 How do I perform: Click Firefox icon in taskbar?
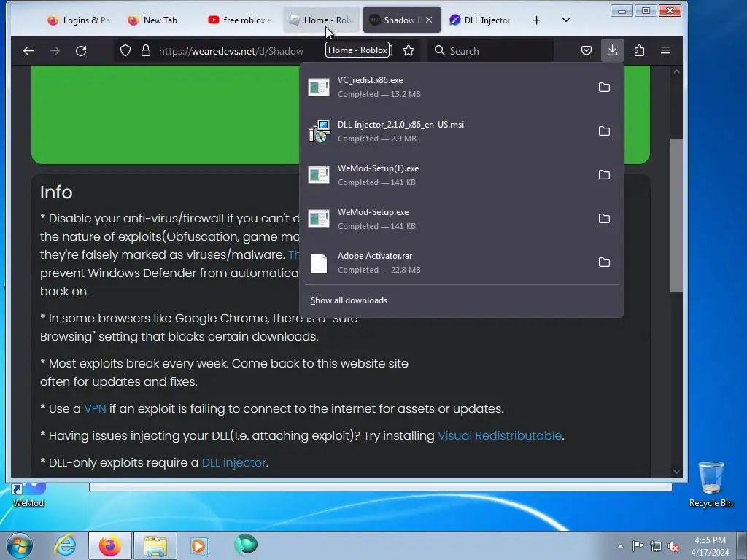pyautogui.click(x=109, y=545)
